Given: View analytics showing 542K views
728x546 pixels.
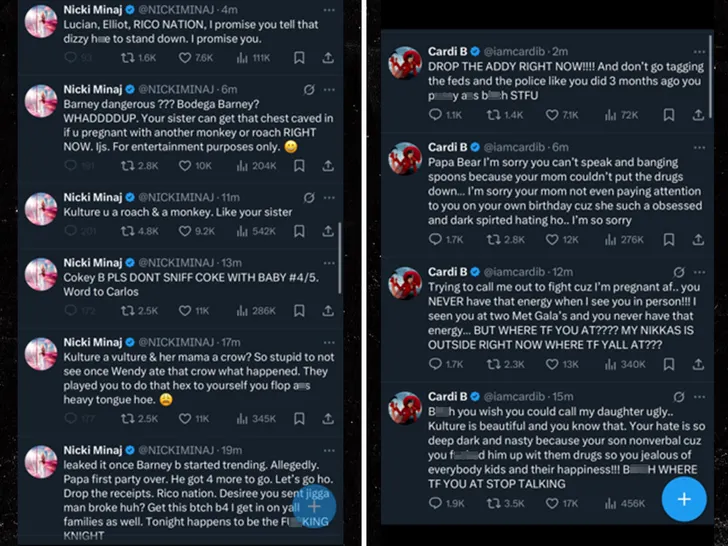Looking at the screenshot, I should 258,232.
